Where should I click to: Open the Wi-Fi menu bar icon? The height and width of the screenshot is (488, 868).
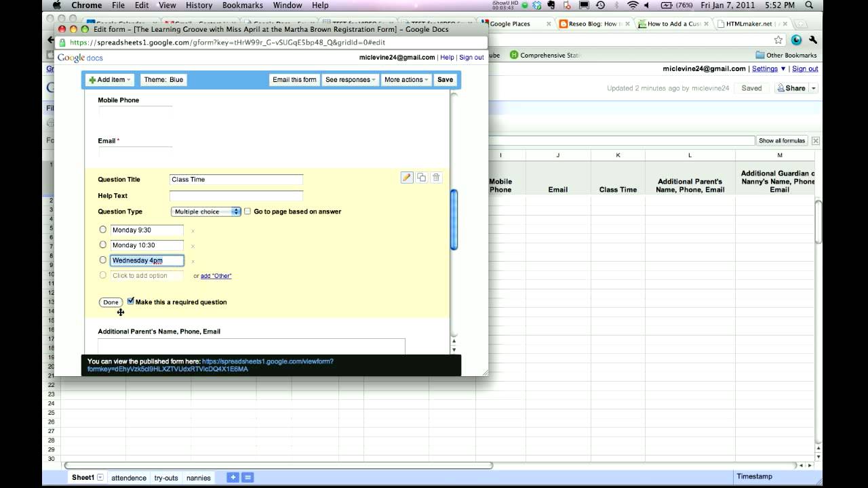tap(633, 5)
